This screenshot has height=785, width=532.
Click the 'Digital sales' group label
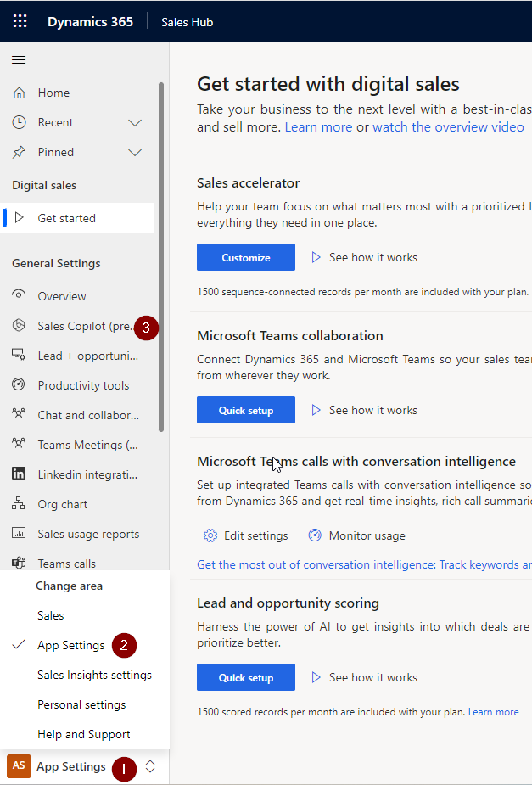[x=44, y=185]
